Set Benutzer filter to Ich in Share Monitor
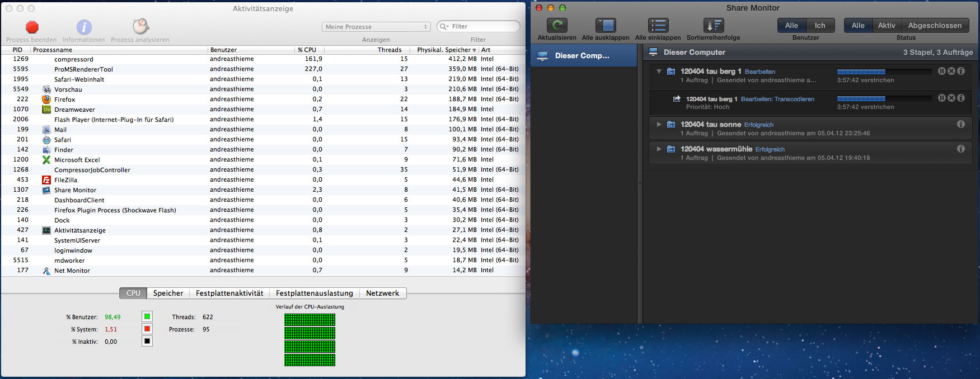Viewport: 980px width, 379px height. pos(820,25)
